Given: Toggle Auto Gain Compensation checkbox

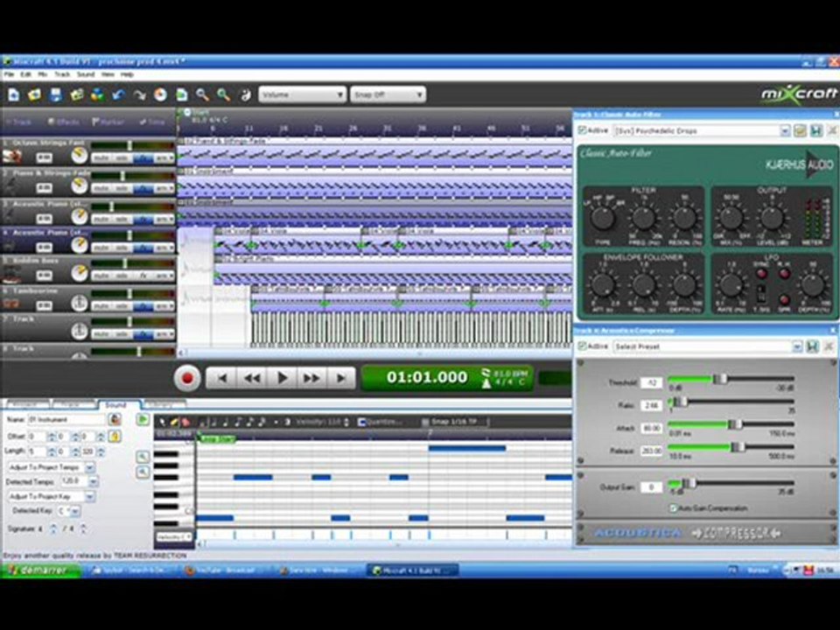Looking at the screenshot, I should [674, 507].
